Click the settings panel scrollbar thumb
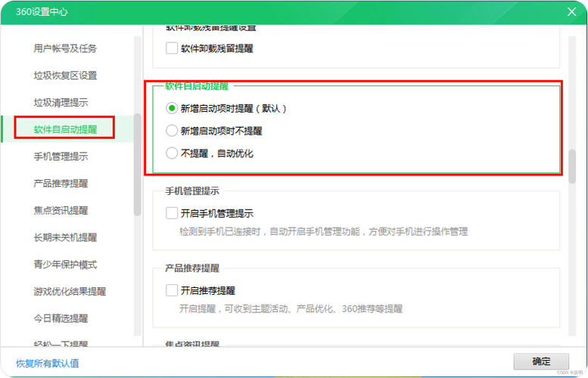The height and width of the screenshot is (378, 588). (572, 166)
